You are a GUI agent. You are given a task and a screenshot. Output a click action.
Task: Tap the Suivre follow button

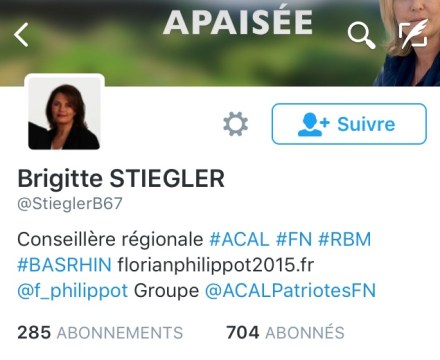tap(349, 124)
